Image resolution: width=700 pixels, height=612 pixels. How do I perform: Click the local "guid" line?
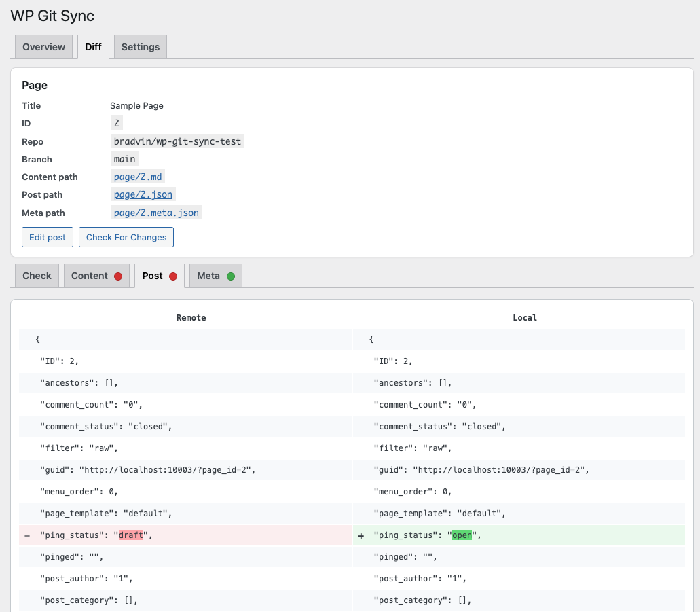519,470
